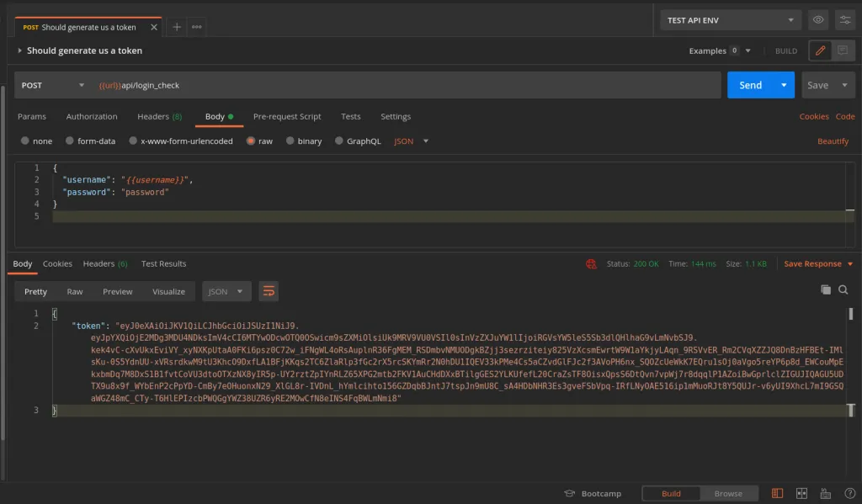The width and height of the screenshot is (862, 504).
Task: Switch to Pre-request Script tab
Action: click(287, 116)
